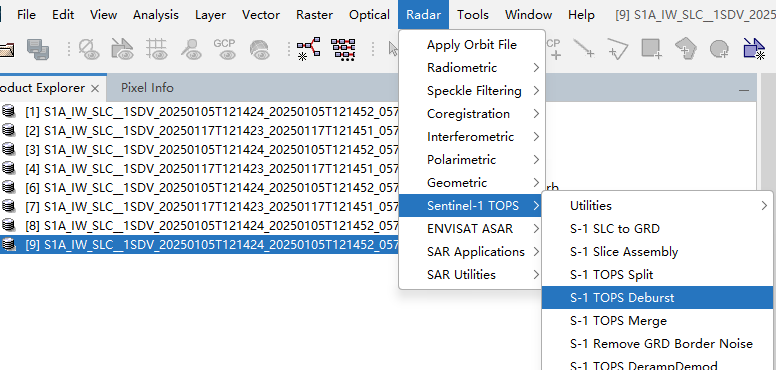Select the draw ellipse tool icon
The width and height of the screenshot is (776, 370).
coord(719,49)
